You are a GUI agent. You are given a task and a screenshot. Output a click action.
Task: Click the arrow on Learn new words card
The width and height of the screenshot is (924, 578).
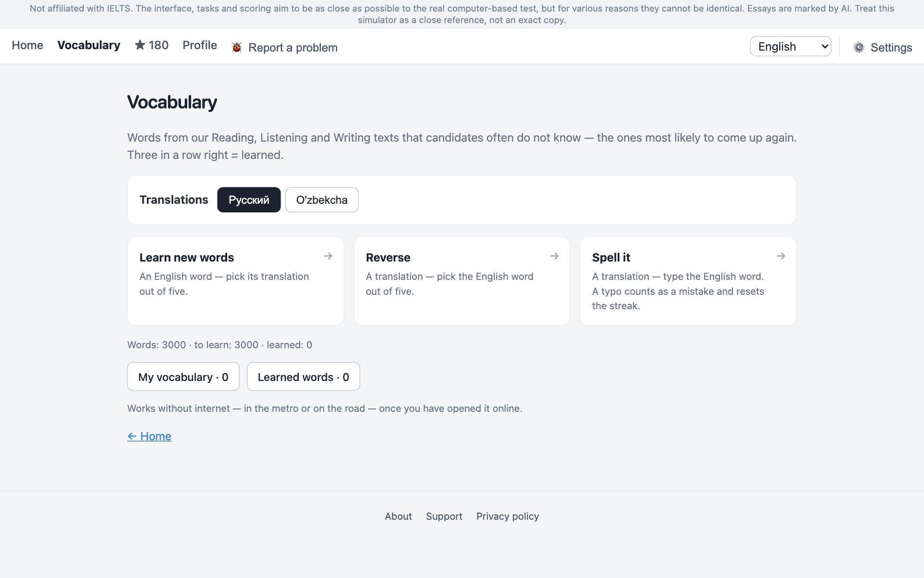[328, 256]
